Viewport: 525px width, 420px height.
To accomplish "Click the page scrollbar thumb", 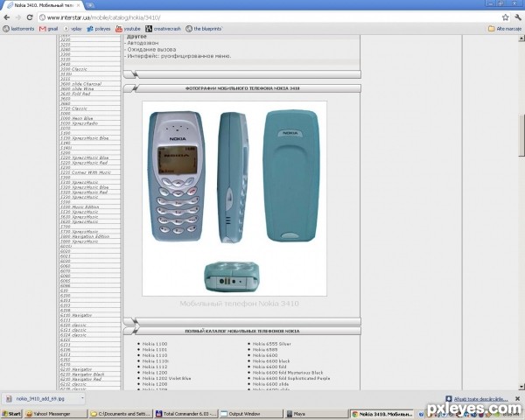I will [521, 136].
